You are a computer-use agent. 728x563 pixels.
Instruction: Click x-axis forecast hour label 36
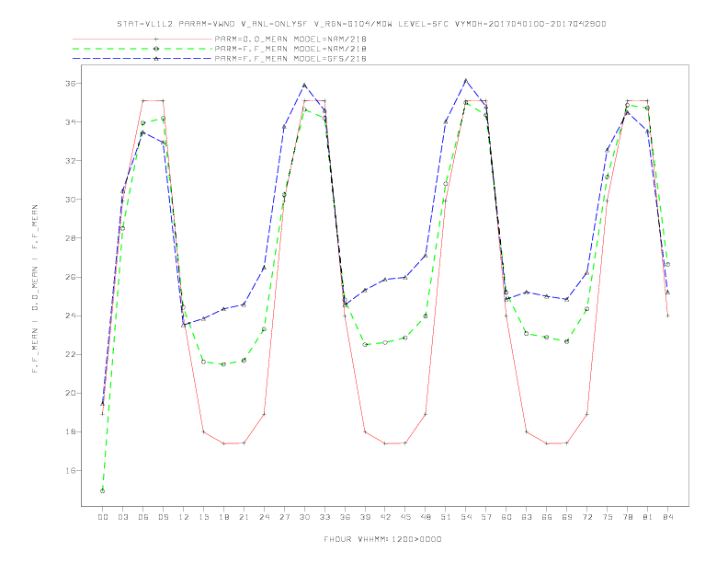[x=345, y=517]
